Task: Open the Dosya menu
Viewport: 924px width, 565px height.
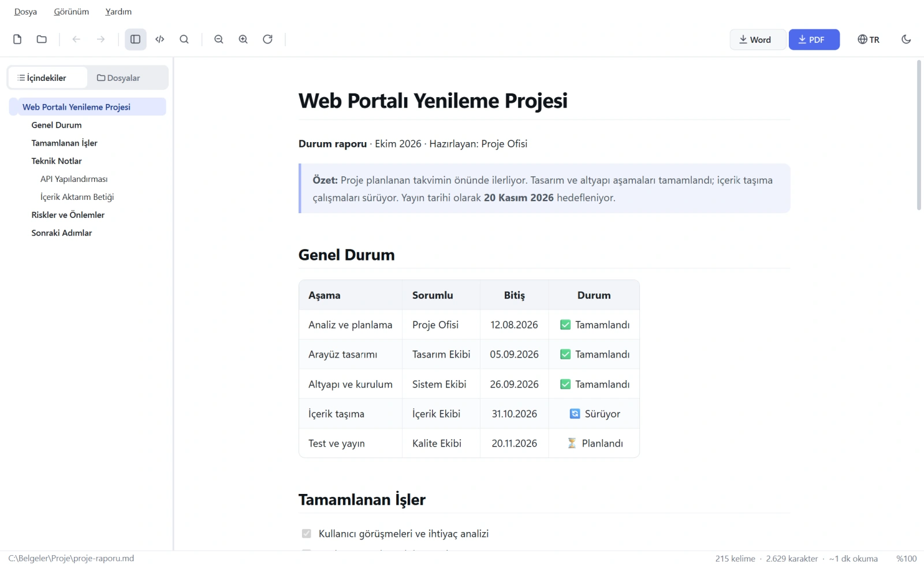Action: (x=25, y=12)
